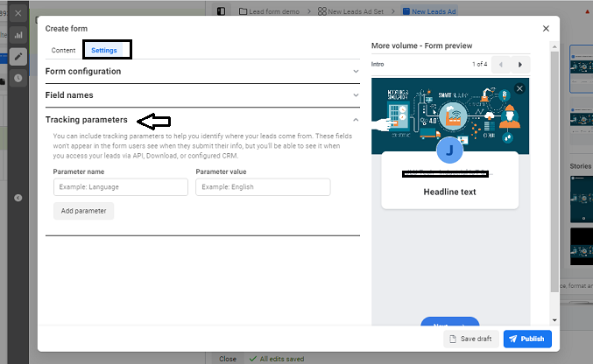This screenshot has width=593, height=364.
Task: Click the left sidebar close X icon
Action: 18,13
